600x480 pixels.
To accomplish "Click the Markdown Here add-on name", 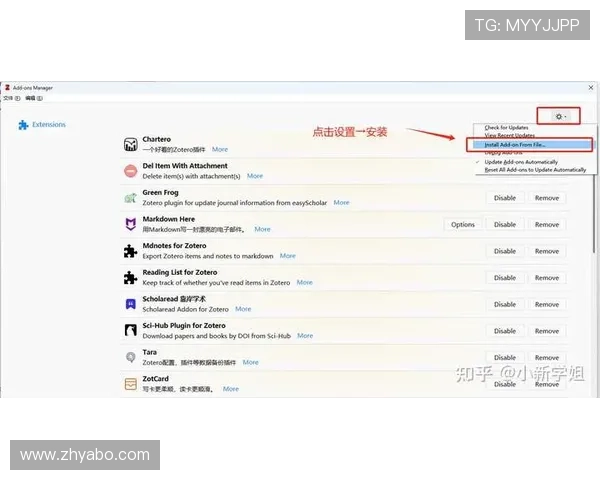I will (168, 219).
